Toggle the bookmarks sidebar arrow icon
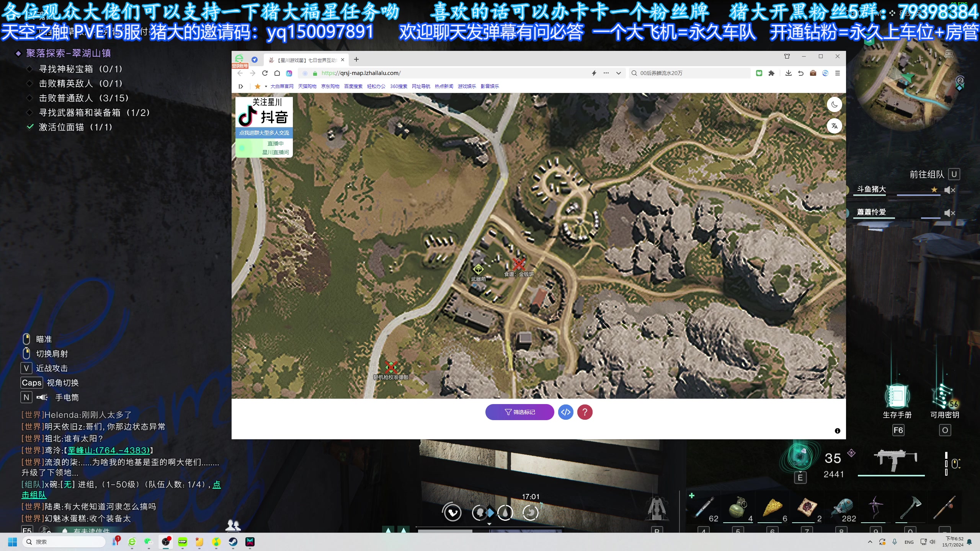Viewport: 980px width, 551px height. point(241,86)
